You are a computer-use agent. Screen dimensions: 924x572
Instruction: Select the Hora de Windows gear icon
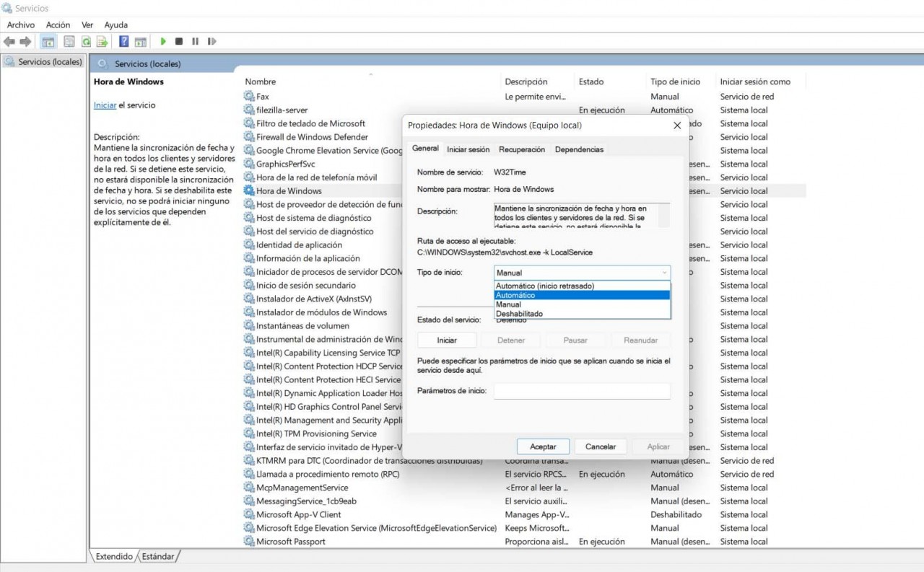pyautogui.click(x=249, y=191)
